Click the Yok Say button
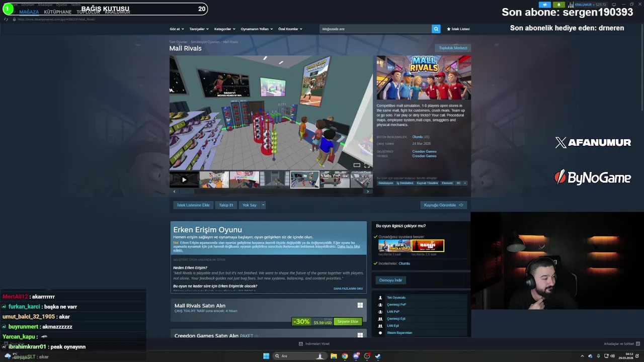644x362 pixels. [250, 205]
